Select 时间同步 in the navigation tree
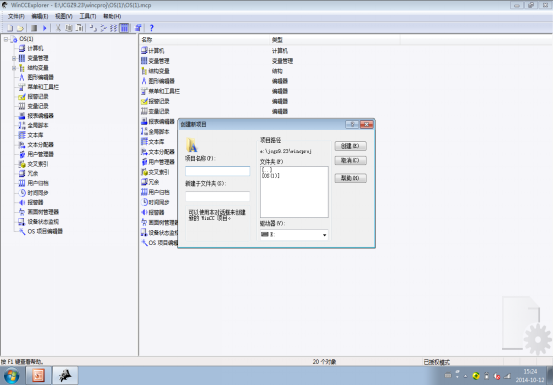The image size is (554, 385). (38, 193)
